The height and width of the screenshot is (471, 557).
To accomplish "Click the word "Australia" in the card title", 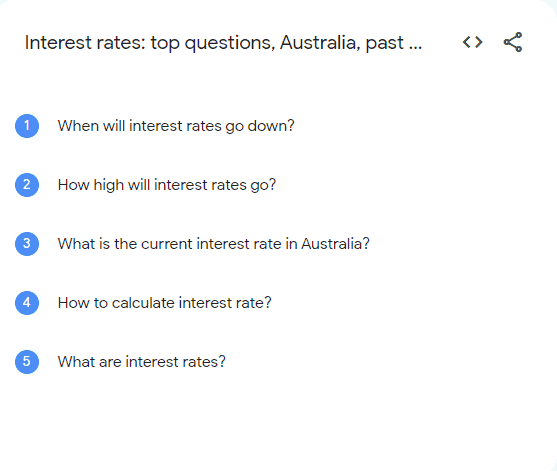I will [x=320, y=43].
